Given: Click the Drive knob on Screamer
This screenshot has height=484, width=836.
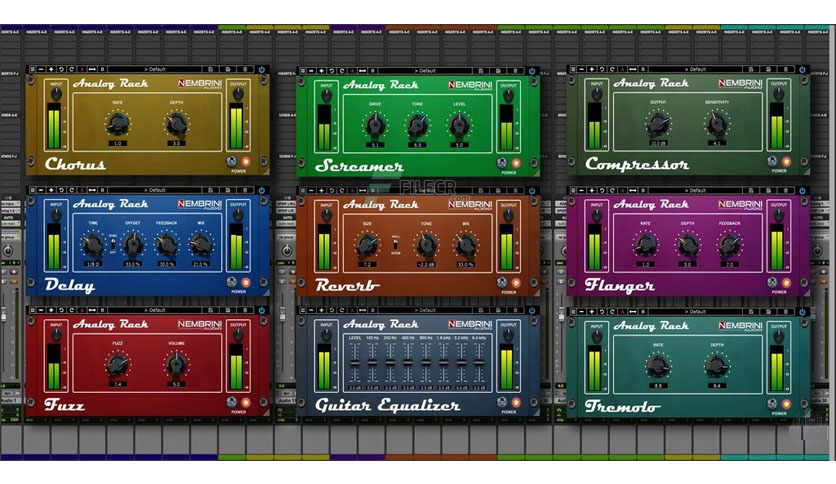Looking at the screenshot, I should (375, 125).
